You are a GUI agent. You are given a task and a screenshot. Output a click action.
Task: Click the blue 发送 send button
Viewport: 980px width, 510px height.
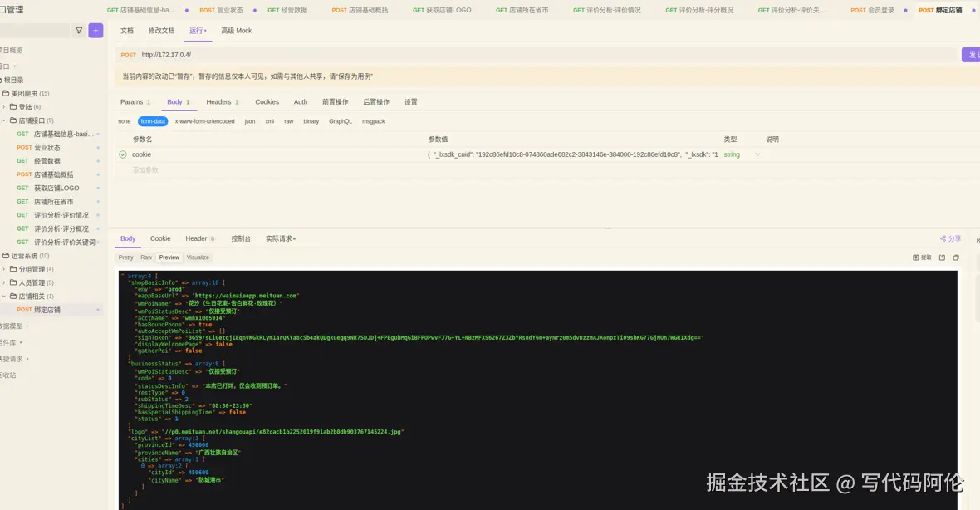[x=972, y=53]
